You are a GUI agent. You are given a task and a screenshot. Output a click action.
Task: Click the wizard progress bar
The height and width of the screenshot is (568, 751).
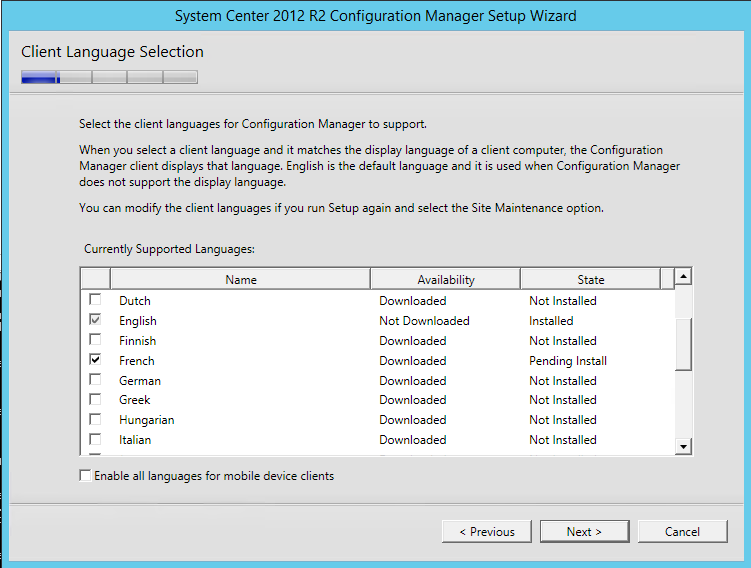click(109, 77)
